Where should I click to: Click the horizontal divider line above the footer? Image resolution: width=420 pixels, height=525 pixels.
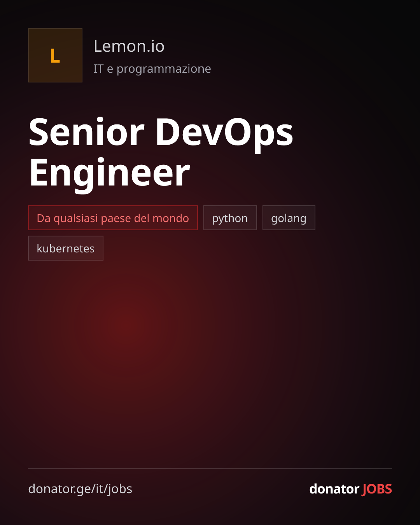210,469
